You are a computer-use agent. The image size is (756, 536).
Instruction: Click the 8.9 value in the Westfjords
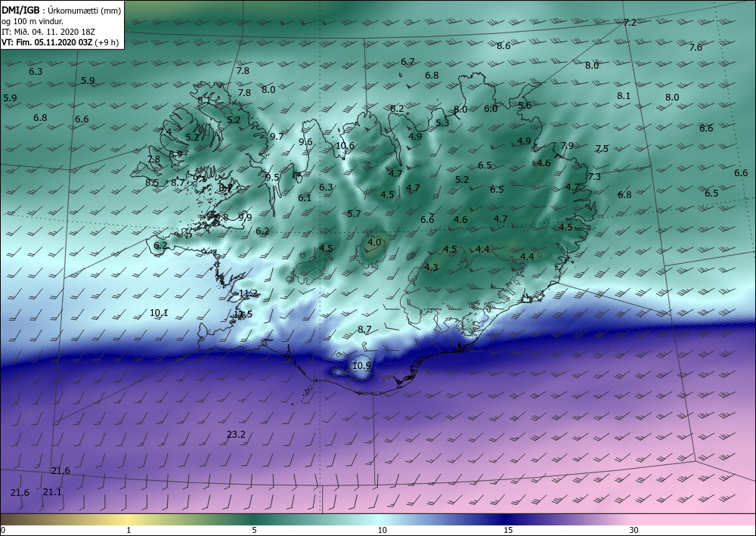click(175, 154)
